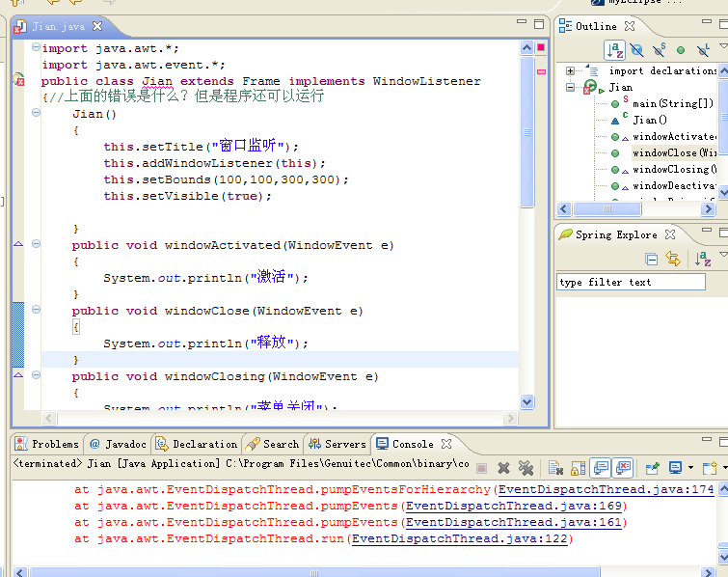Toggle Show Console on Standard Error

coord(623,468)
